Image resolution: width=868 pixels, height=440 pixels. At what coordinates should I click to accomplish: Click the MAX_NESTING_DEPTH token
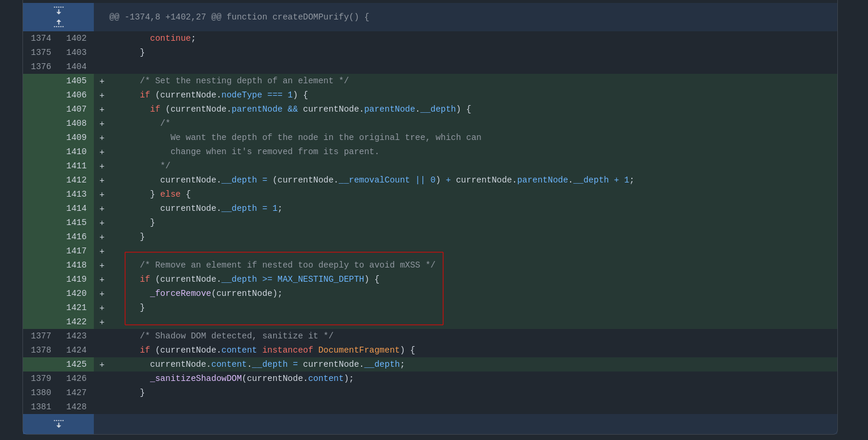320,279
